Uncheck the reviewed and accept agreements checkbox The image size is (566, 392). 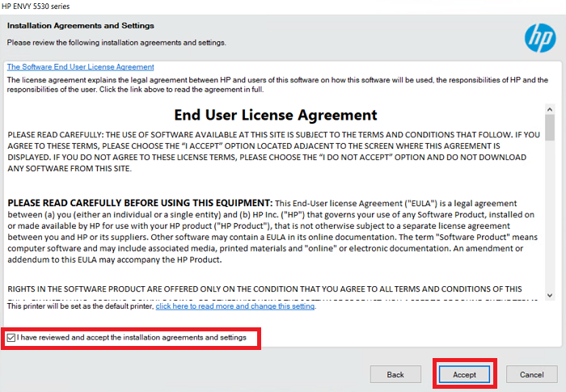tap(11, 338)
